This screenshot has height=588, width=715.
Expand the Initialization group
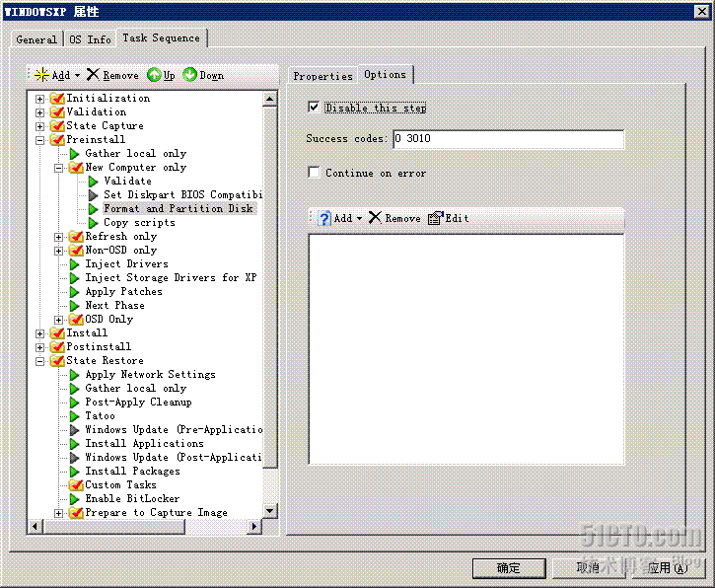pos(40,99)
